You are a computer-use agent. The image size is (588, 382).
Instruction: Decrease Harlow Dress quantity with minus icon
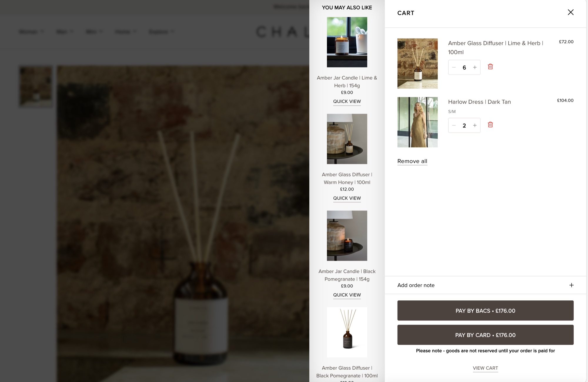point(454,125)
